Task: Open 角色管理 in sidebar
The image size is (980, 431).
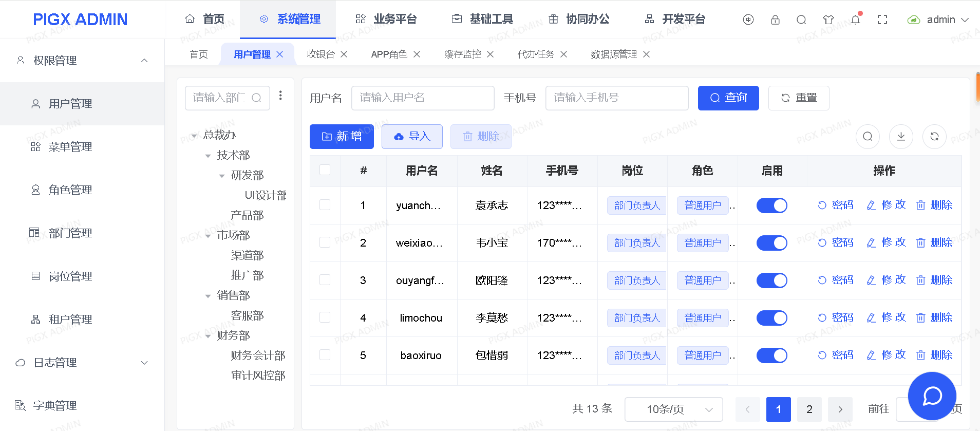Action: 82,190
